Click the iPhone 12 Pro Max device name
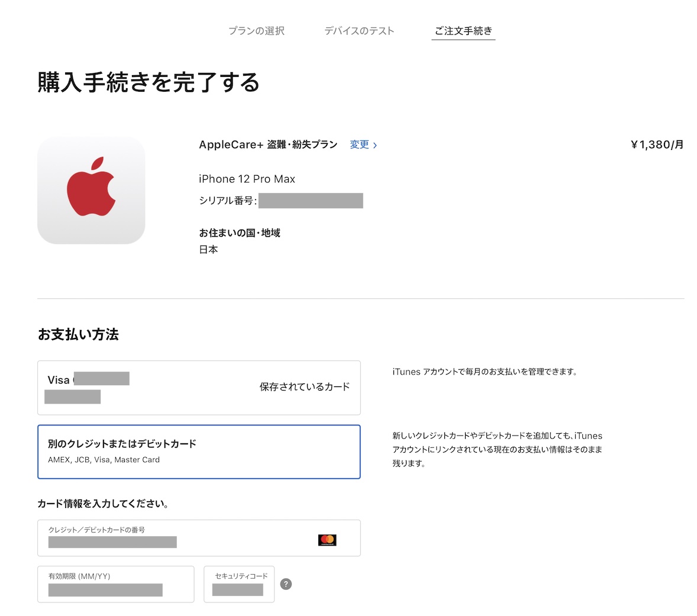This screenshot has height=616, width=697. click(247, 179)
